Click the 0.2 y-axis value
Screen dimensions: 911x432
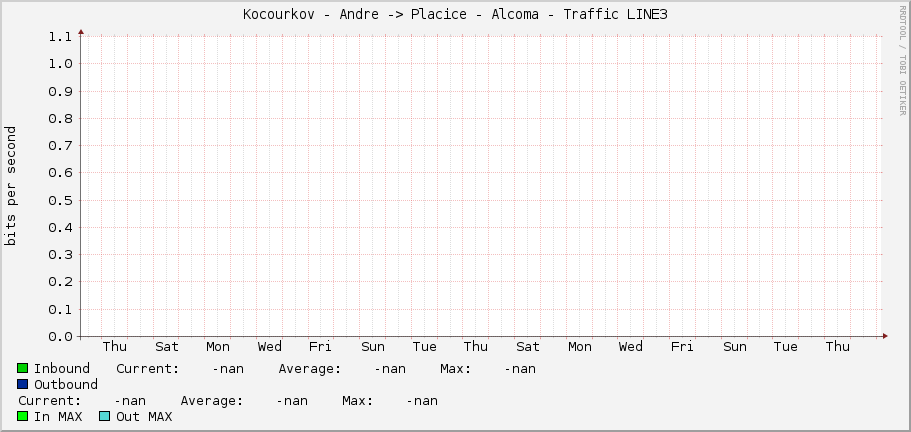[60, 282]
